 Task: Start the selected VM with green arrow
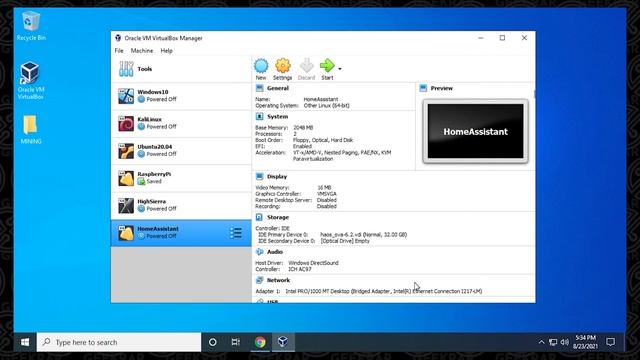[327, 65]
